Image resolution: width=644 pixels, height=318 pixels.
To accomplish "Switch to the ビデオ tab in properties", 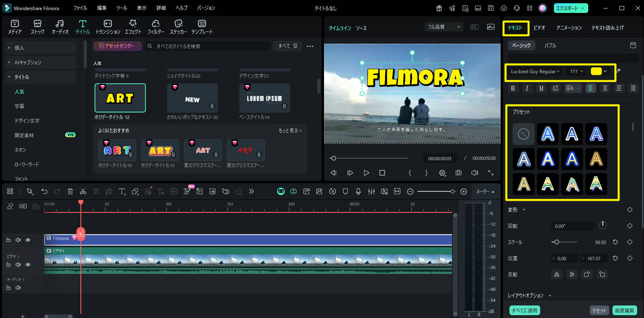I will click(539, 28).
